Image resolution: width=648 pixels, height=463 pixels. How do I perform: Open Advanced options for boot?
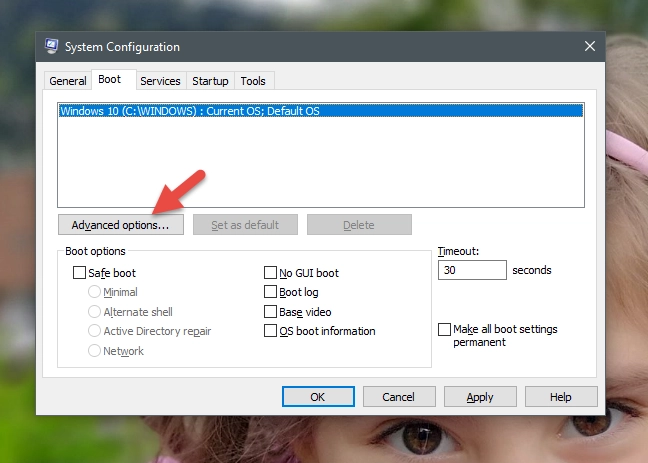coord(121,225)
